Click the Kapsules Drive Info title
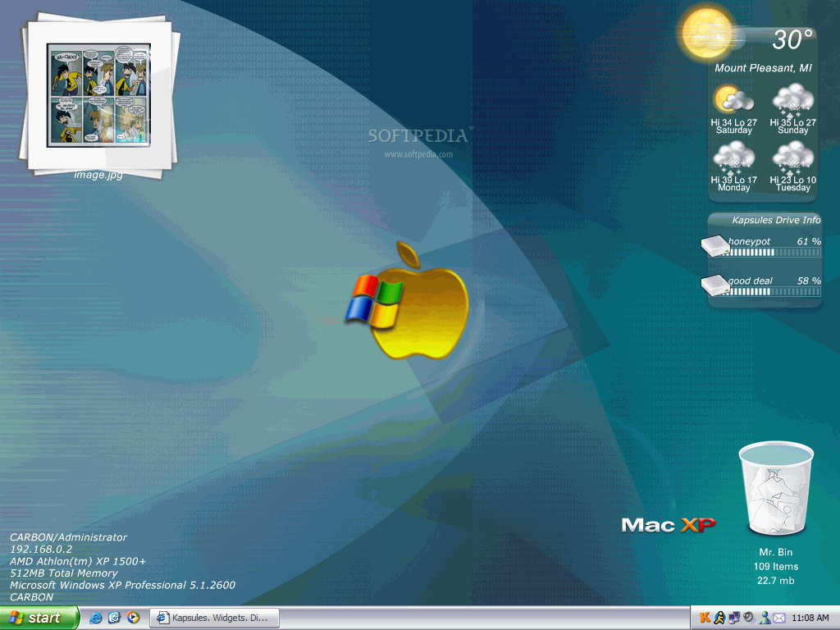Image resolution: width=840 pixels, height=630 pixels. [776, 220]
